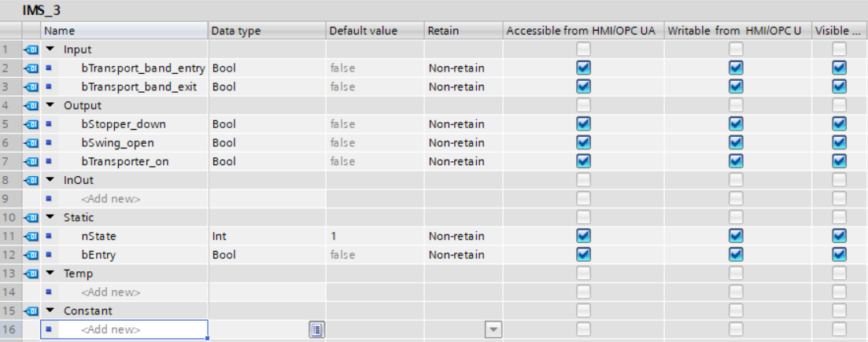Click the interface icon in the Constant row
868x342 pixels.
[x=31, y=311]
